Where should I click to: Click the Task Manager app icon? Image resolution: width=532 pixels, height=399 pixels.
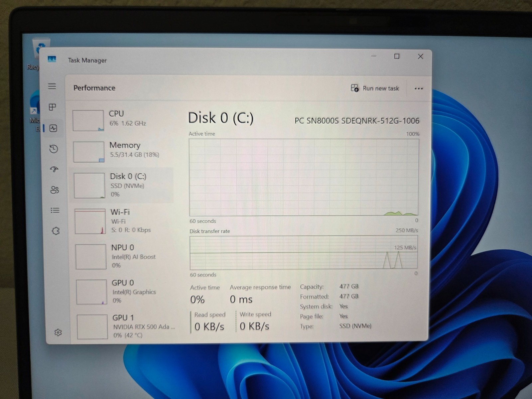click(x=52, y=60)
